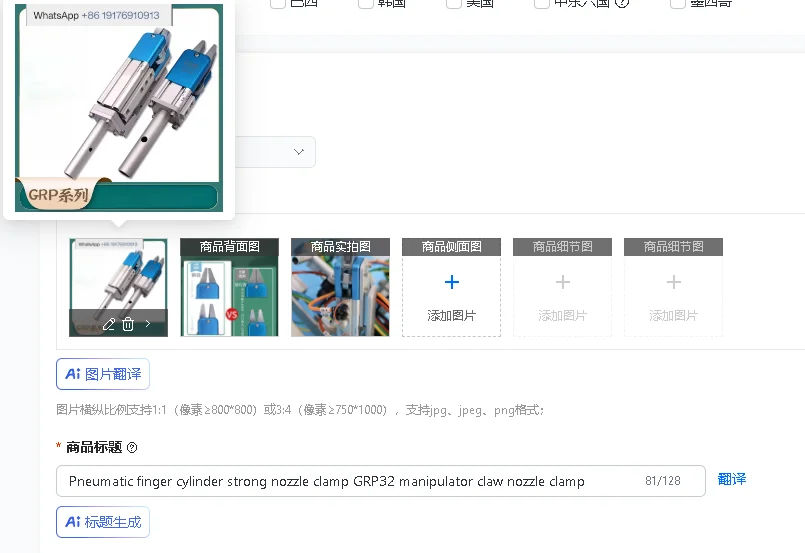Click the 翻译 link beside the title field

(x=732, y=480)
